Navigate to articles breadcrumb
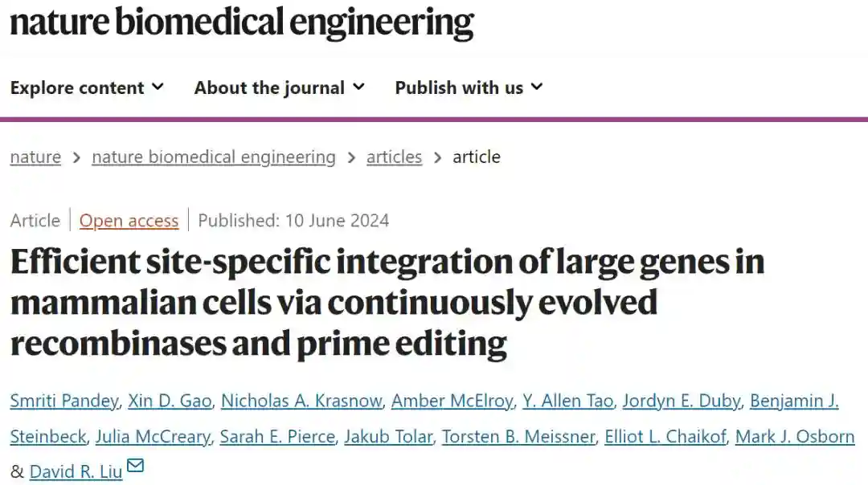The image size is (868, 485). point(394,157)
